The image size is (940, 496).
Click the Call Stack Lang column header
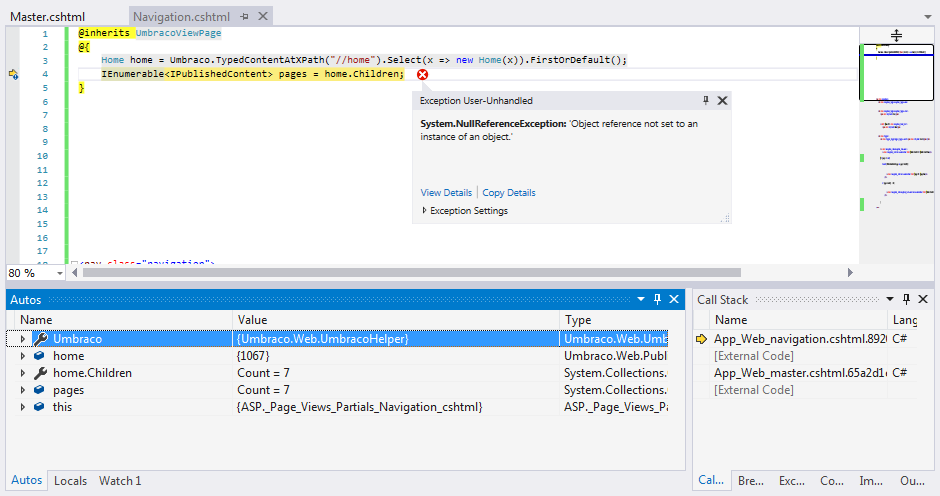[x=904, y=320]
